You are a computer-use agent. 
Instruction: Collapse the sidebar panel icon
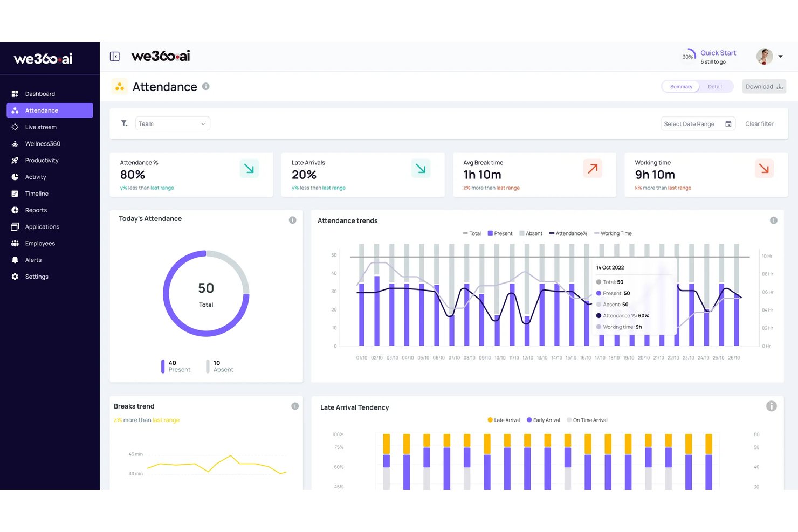pos(115,57)
